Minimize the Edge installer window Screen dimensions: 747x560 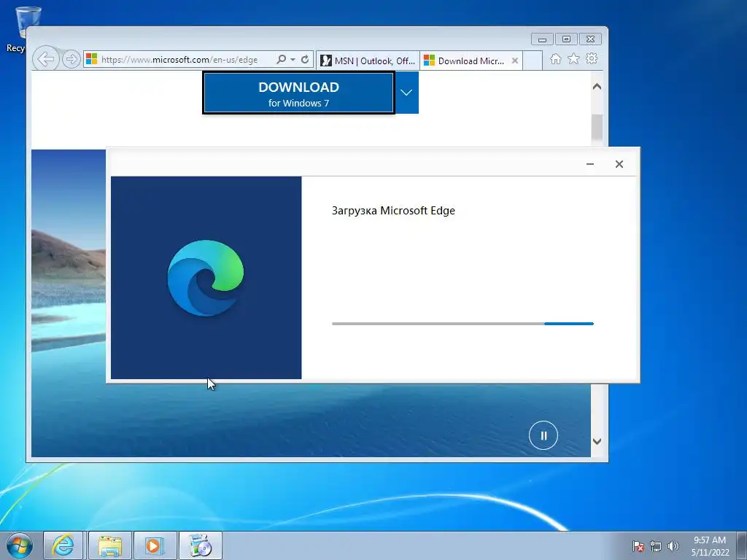coord(589,164)
